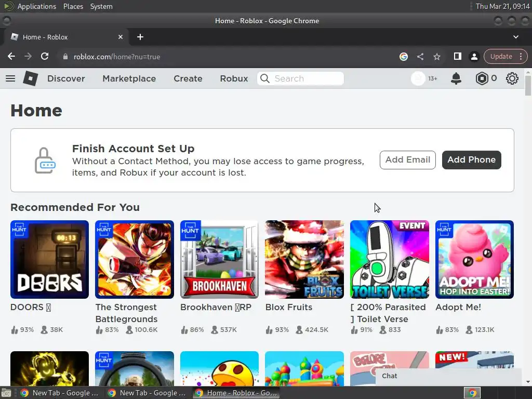The height and width of the screenshot is (399, 532).
Task: Click the Brookhaven RP title link
Action: pos(216,307)
